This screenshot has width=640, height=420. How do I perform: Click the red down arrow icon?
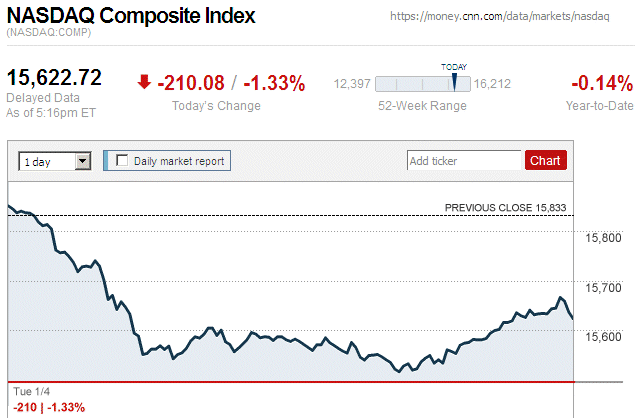(x=145, y=83)
